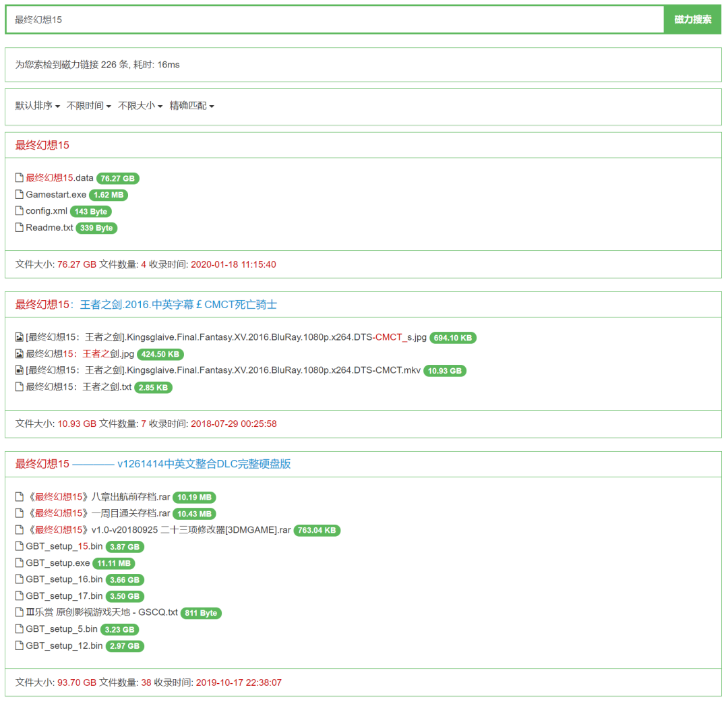Click the file icon of GSCQ.txt
The width and height of the screenshot is (728, 702).
[x=19, y=612]
